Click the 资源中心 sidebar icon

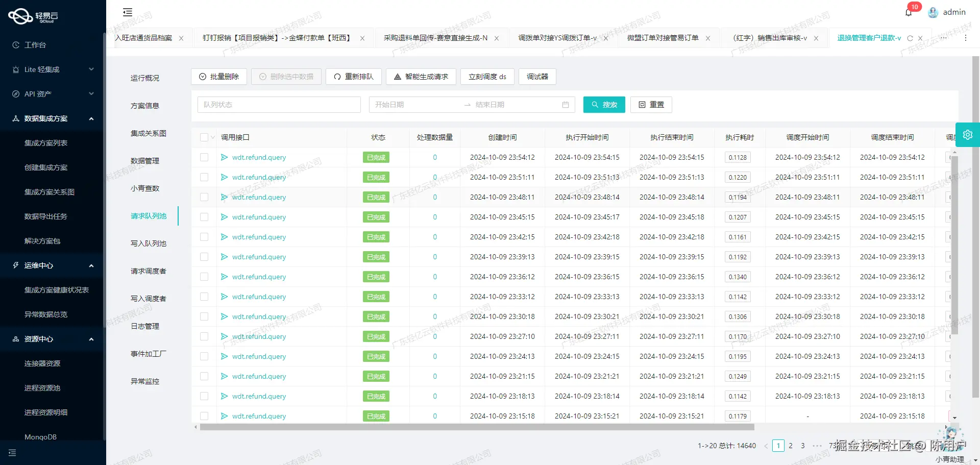16,339
